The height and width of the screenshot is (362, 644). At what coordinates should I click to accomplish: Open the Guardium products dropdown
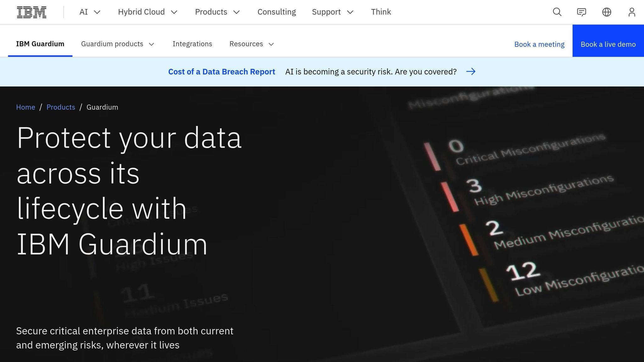117,44
